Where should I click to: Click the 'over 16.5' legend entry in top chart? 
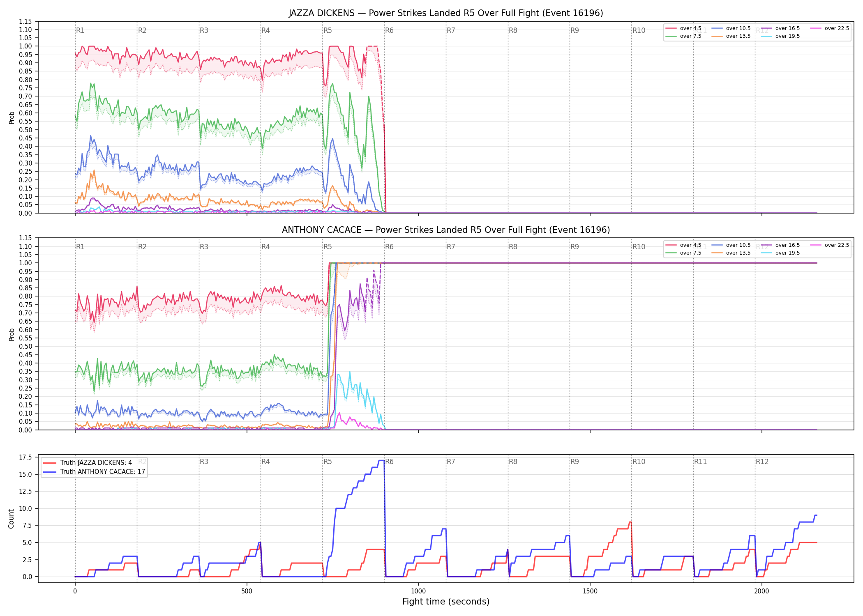coord(780,28)
